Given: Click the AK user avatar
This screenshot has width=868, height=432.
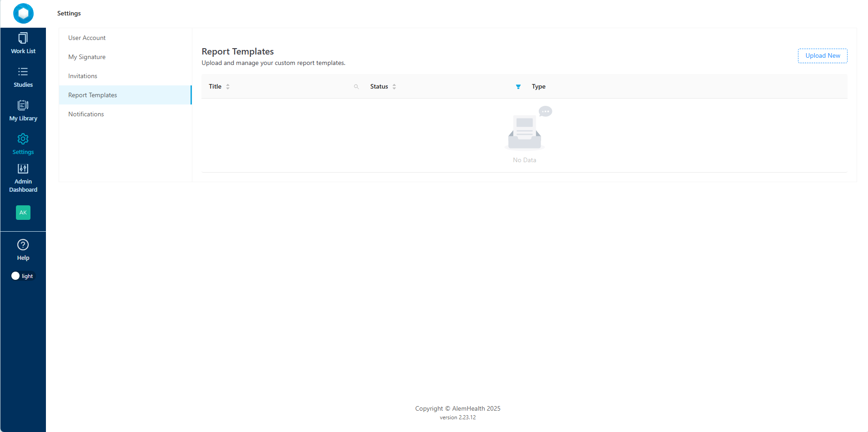Looking at the screenshot, I should pyautogui.click(x=23, y=213).
